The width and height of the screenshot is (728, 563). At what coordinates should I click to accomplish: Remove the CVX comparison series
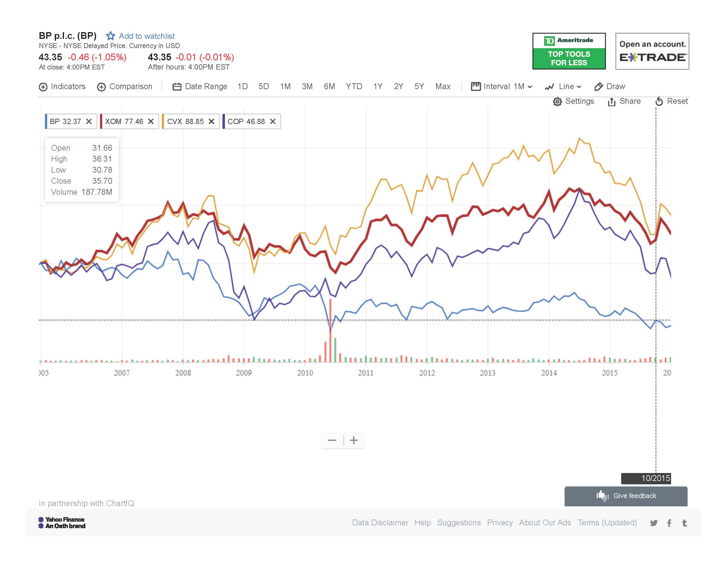(x=211, y=122)
